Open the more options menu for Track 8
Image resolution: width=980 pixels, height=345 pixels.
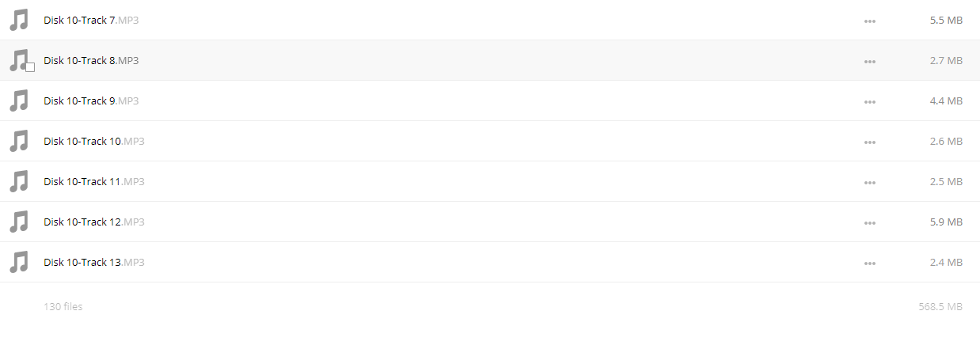870,62
